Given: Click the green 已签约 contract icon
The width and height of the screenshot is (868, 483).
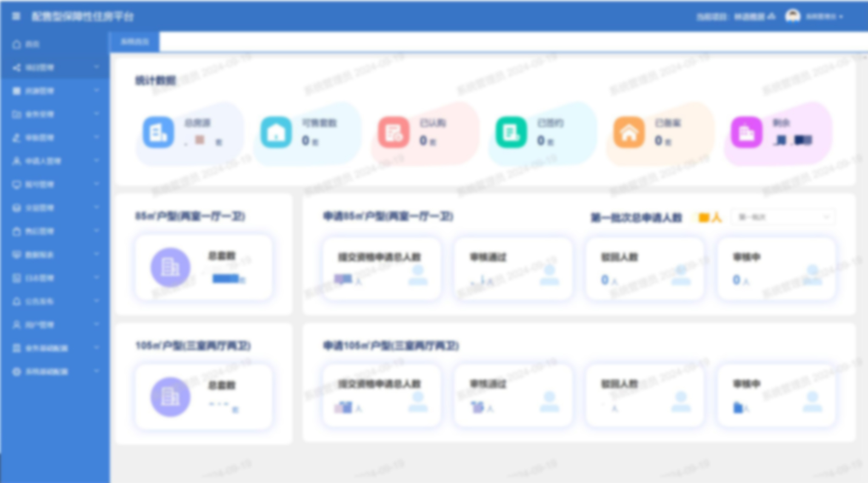Looking at the screenshot, I should [x=511, y=132].
